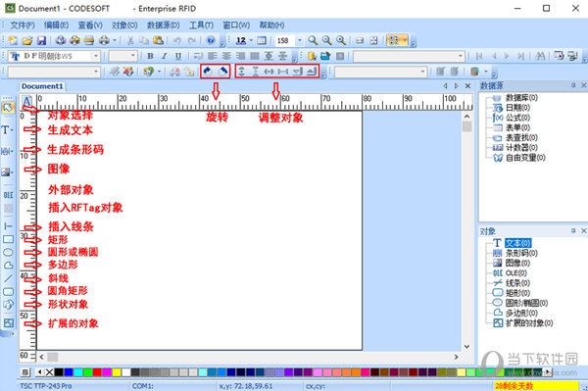
Task: Open the 文件(F) menu
Action: (x=23, y=25)
